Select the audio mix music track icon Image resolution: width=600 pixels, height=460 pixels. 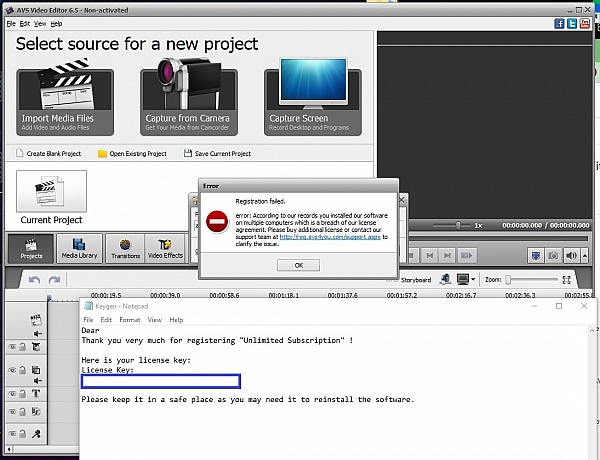[36, 411]
